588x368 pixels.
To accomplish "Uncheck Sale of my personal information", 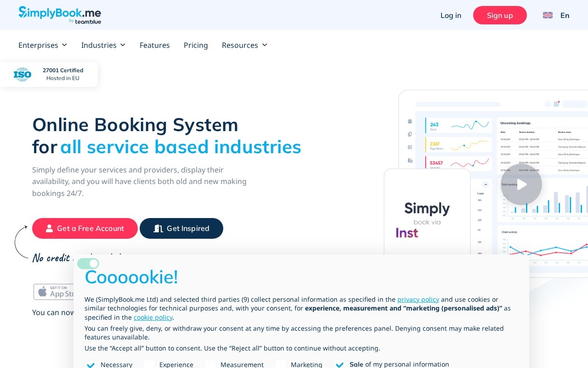I will pyautogui.click(x=339, y=364).
